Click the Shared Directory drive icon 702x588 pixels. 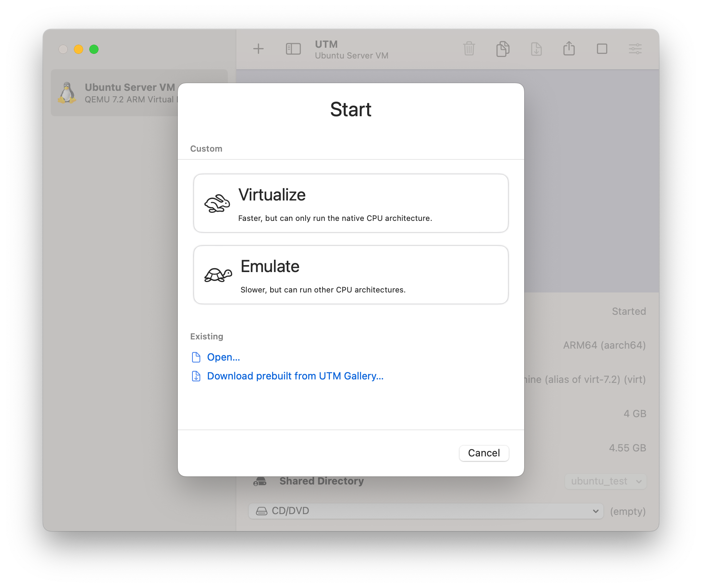click(260, 481)
